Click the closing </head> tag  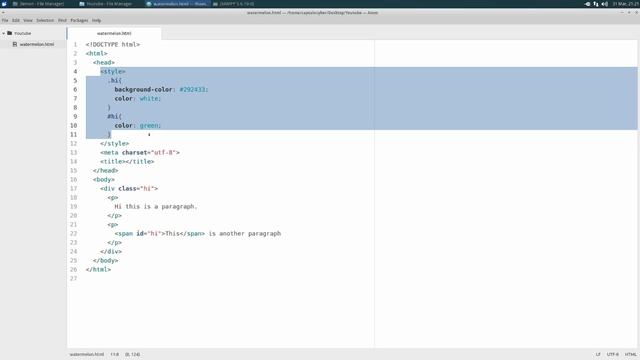[106, 171]
